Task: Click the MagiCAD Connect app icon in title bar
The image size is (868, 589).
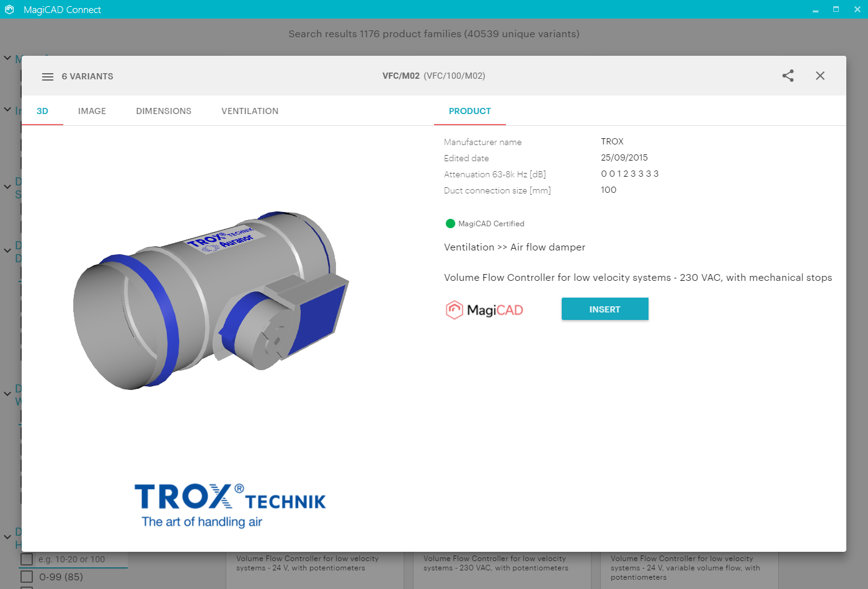Action: click(x=9, y=9)
